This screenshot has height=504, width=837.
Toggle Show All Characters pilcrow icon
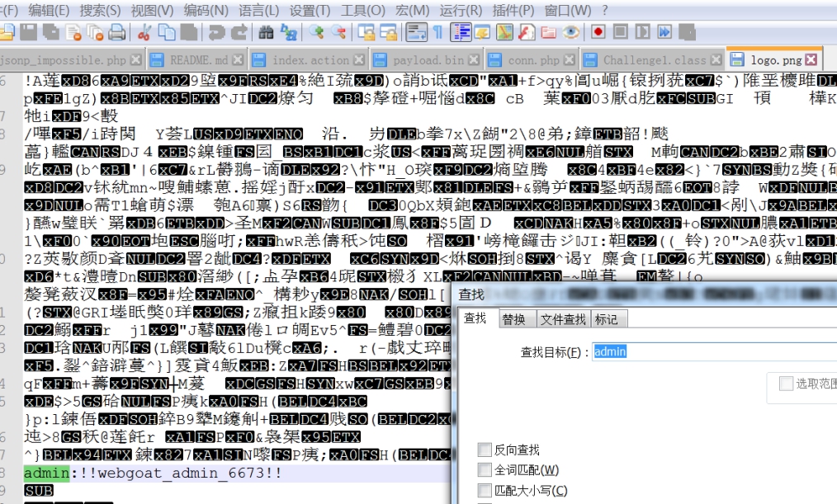point(437,32)
